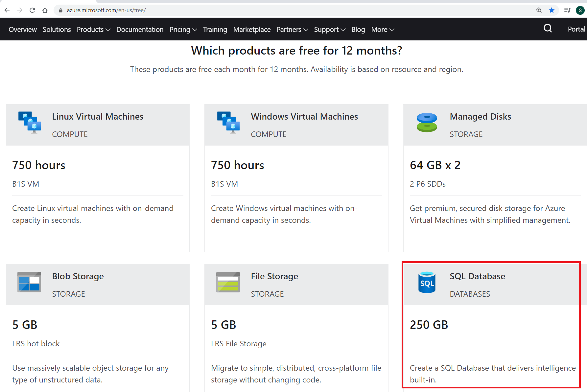Open the browser zoom indicator icon

coord(539,10)
